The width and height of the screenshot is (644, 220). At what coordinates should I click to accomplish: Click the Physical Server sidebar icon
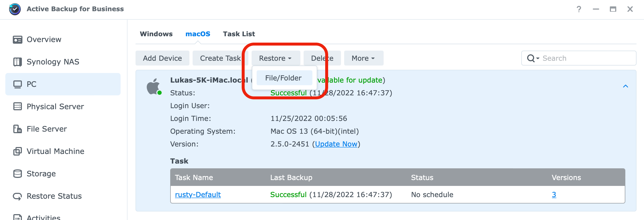point(18,107)
